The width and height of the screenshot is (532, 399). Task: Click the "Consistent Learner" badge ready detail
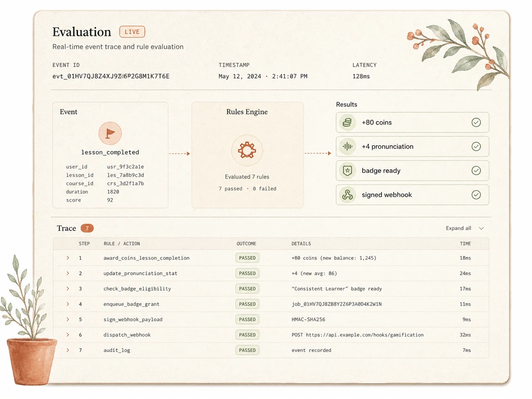pos(336,289)
